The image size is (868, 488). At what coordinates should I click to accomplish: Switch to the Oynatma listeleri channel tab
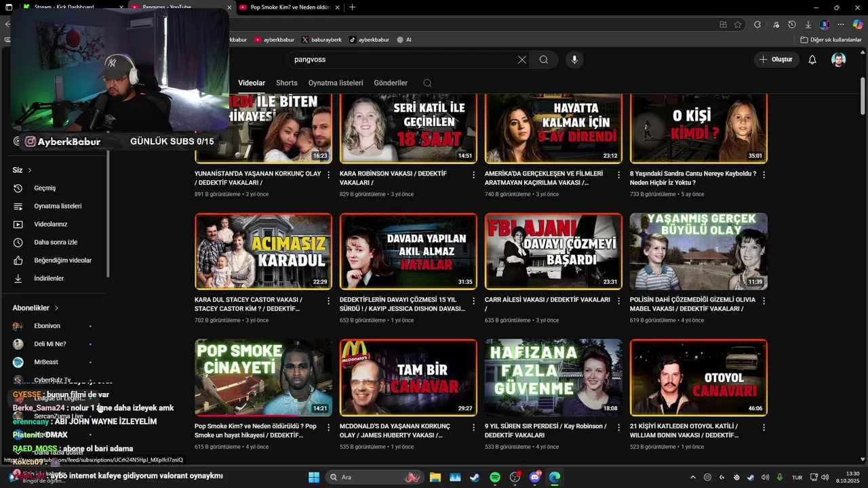tap(336, 83)
